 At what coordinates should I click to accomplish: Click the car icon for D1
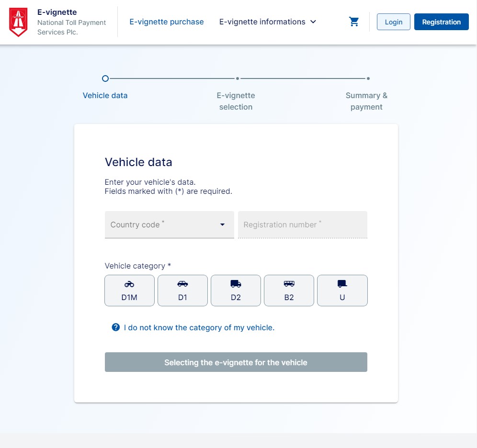pos(182,284)
